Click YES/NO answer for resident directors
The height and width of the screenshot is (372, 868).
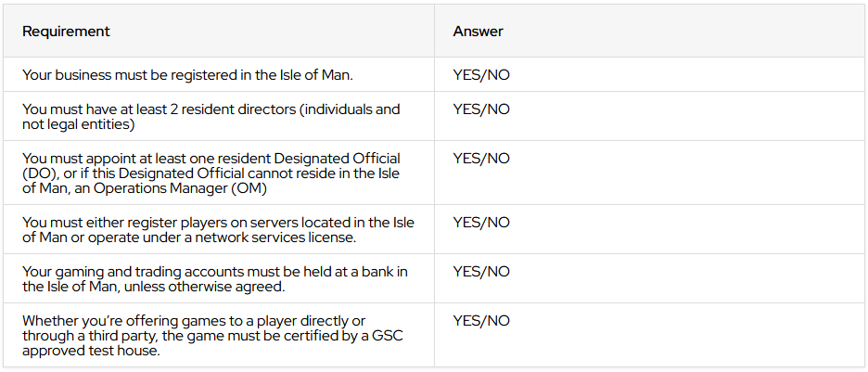481,109
